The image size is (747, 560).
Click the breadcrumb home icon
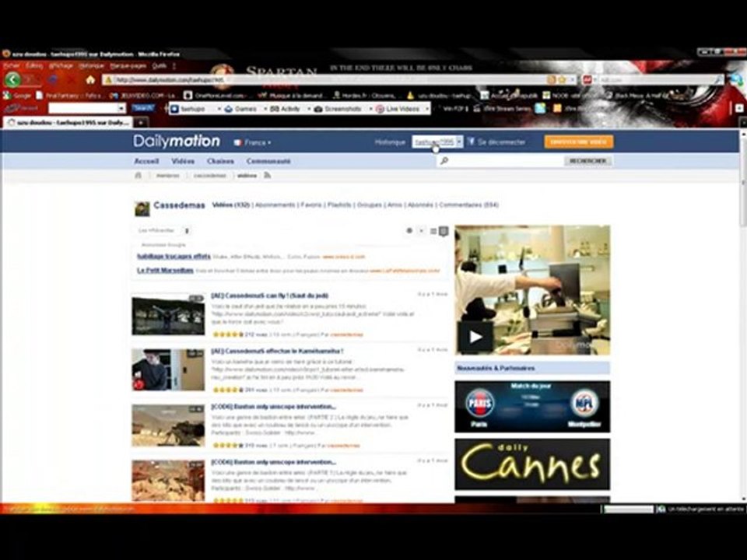pos(139,175)
